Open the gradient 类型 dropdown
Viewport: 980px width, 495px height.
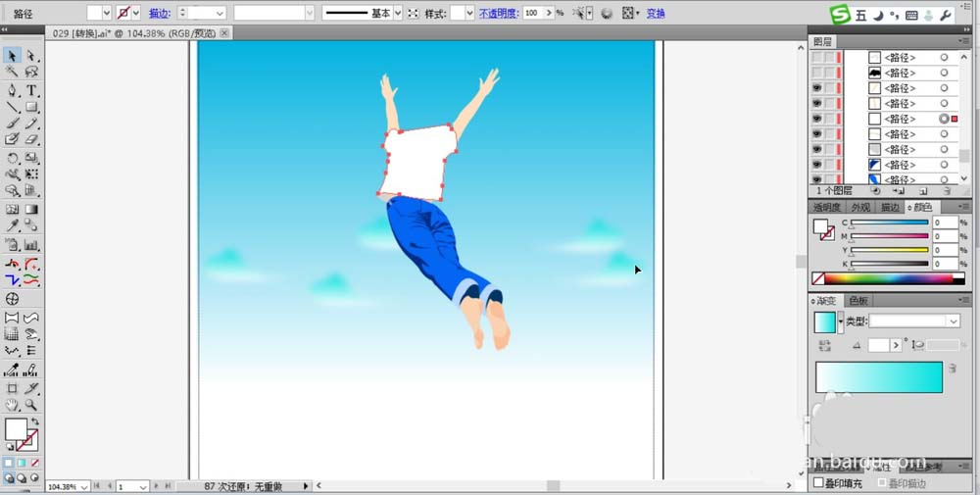(x=954, y=322)
